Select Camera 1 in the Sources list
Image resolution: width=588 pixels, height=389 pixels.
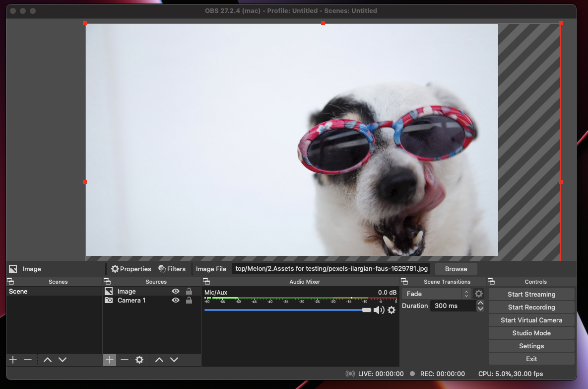131,301
